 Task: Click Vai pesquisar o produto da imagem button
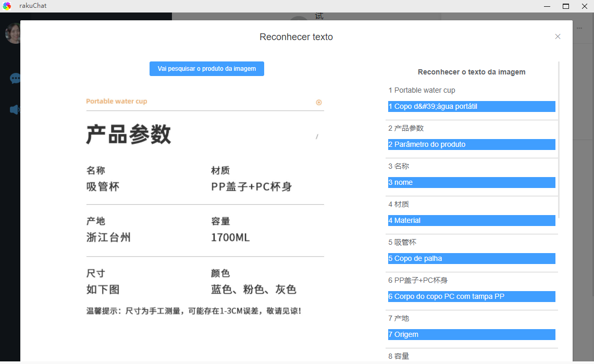click(207, 69)
